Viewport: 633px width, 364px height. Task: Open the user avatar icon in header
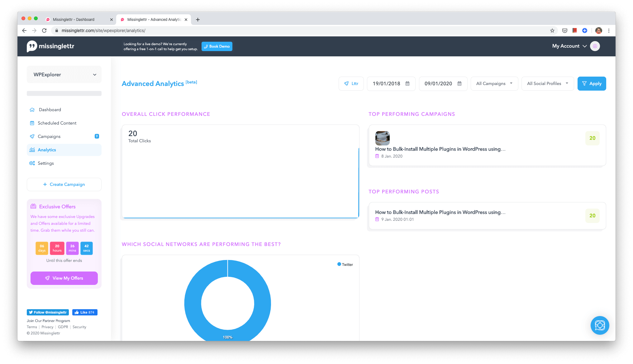[x=595, y=46]
